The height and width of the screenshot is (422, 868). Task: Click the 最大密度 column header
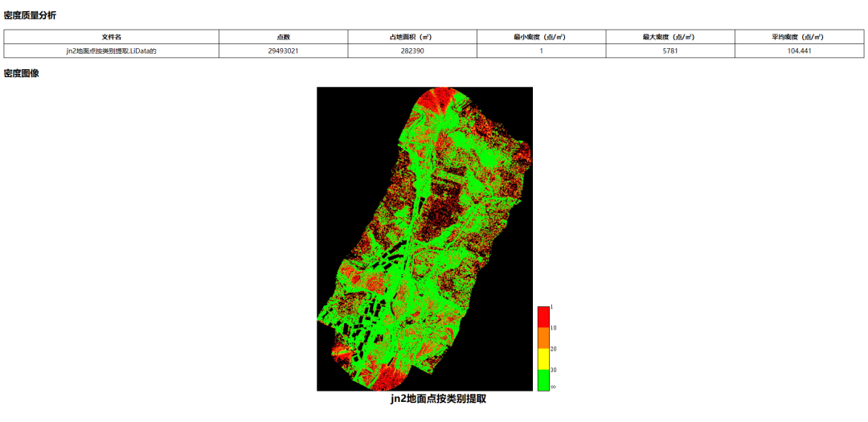(x=670, y=37)
